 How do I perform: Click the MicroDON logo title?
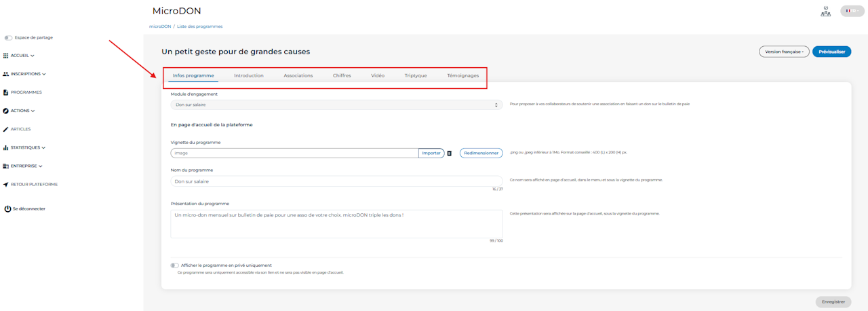pyautogui.click(x=177, y=11)
